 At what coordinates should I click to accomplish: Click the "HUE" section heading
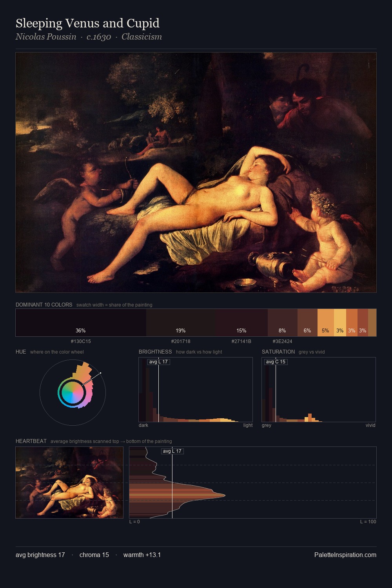[x=21, y=352]
